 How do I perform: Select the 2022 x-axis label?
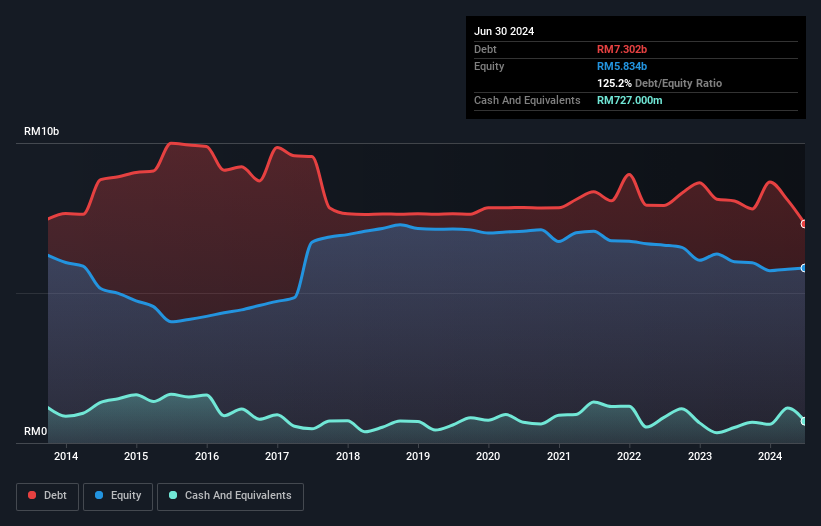click(629, 456)
